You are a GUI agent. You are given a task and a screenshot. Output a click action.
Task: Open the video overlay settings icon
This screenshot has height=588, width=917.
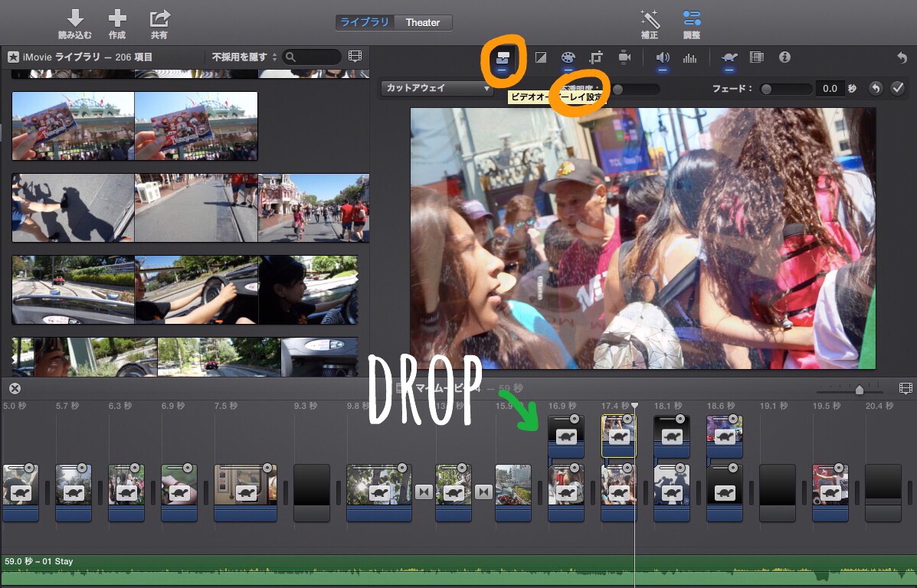(503, 57)
